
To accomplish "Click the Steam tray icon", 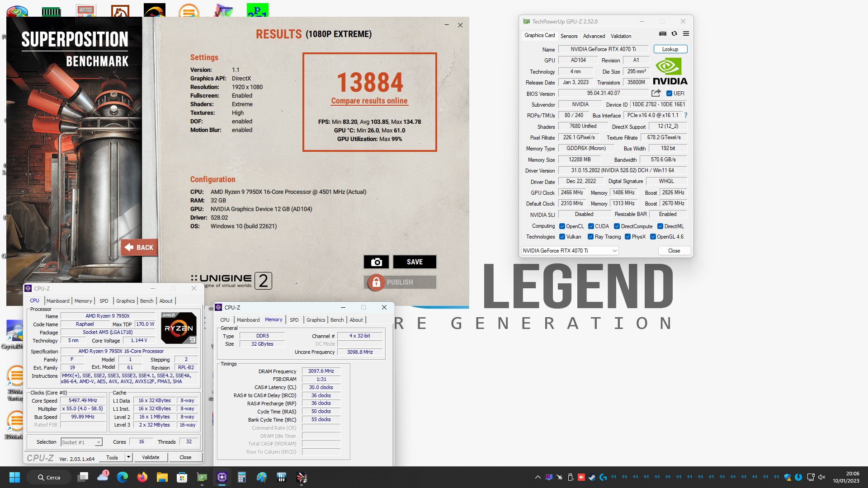I will tap(592, 477).
